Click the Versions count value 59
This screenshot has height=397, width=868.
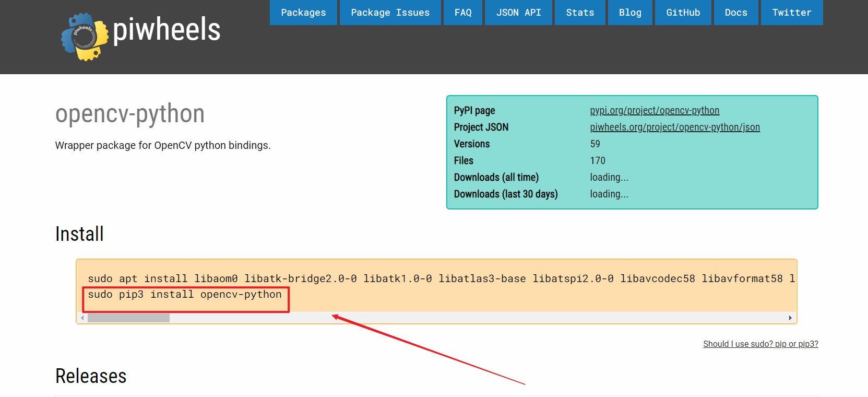595,144
